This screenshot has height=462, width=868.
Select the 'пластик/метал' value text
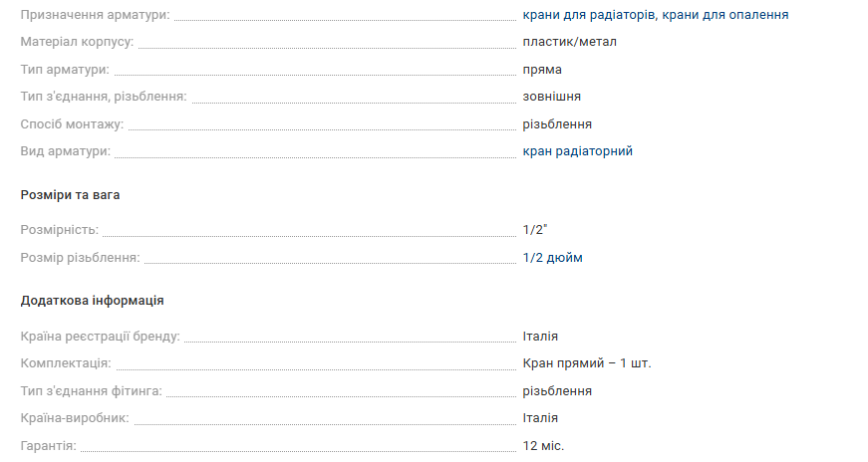pyautogui.click(x=570, y=42)
